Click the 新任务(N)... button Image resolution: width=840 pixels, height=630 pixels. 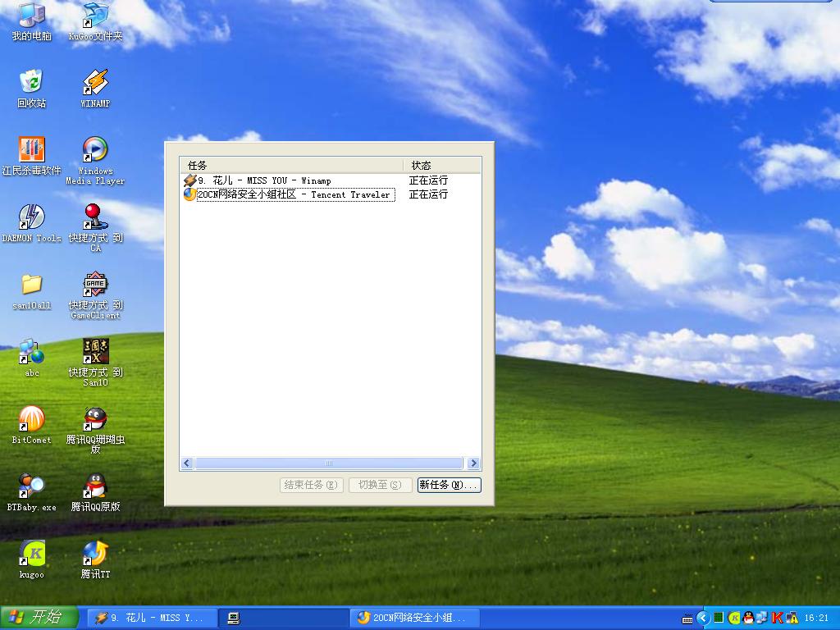tap(449, 485)
